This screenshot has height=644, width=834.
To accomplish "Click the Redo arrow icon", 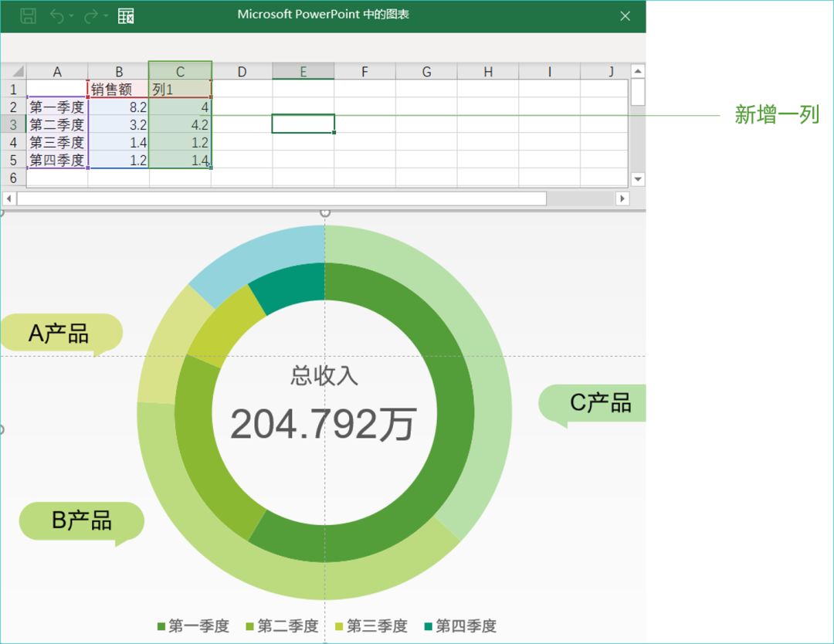I will [91, 16].
